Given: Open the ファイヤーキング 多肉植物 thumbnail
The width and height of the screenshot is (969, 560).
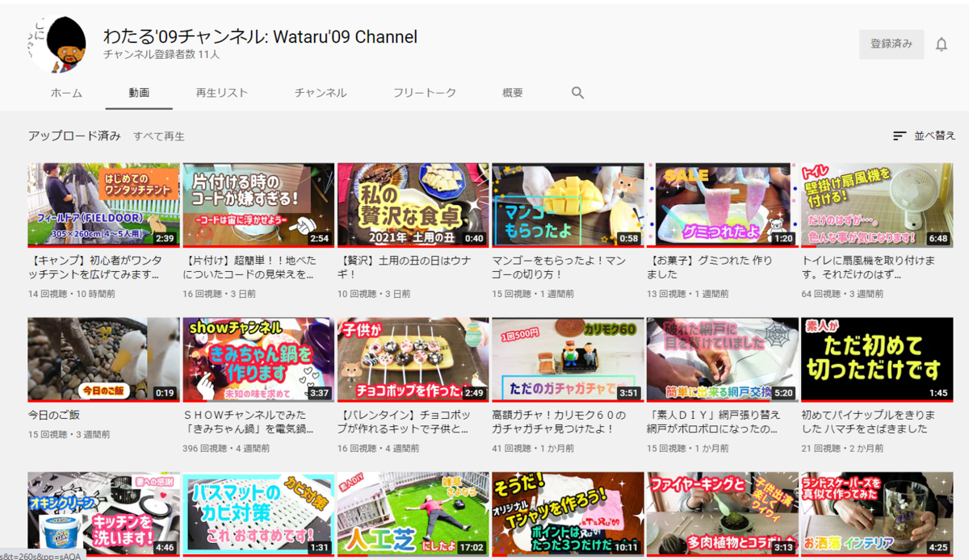Looking at the screenshot, I should click(722, 514).
